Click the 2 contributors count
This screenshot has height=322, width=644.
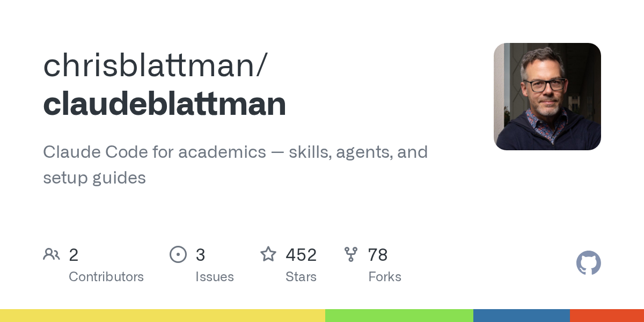click(x=74, y=255)
